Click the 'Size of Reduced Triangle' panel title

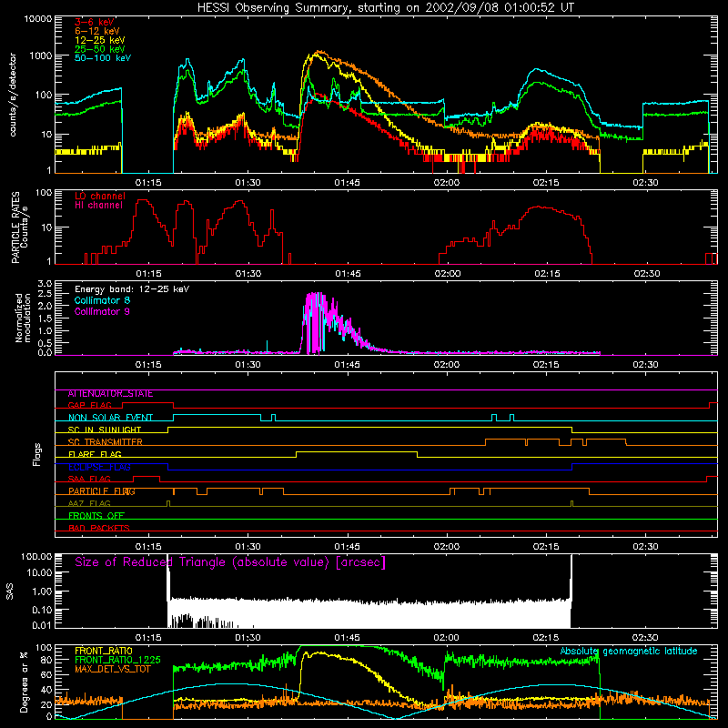pos(230,562)
